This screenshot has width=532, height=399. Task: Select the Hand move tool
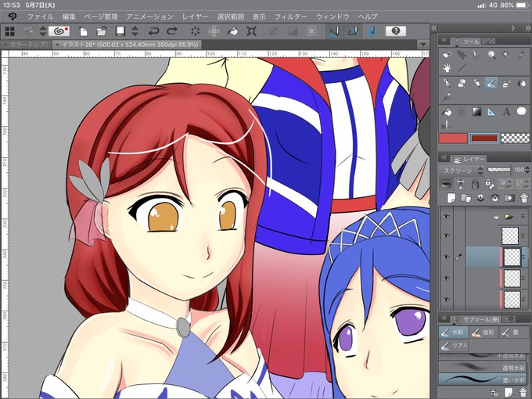coord(447,69)
